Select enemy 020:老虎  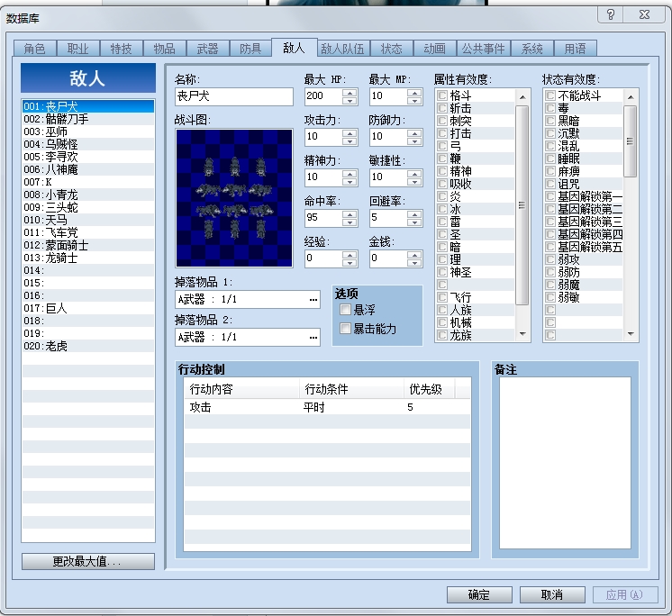tap(88, 346)
